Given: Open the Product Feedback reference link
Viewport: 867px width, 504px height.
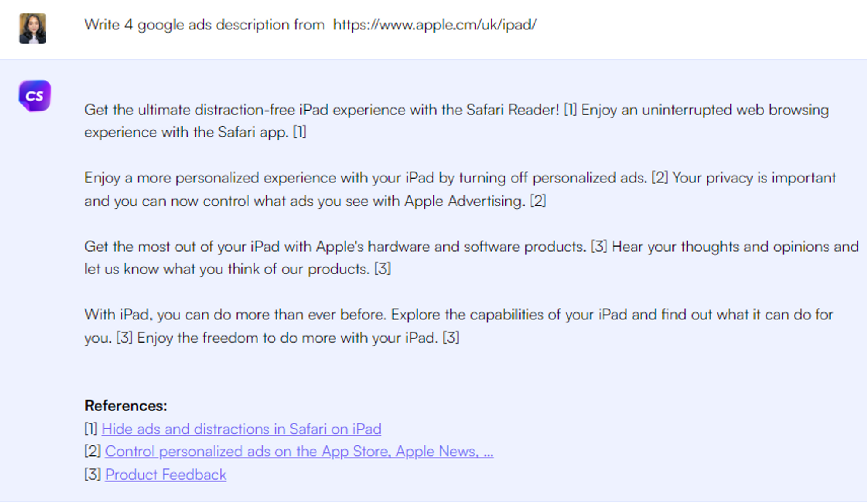Looking at the screenshot, I should [x=166, y=475].
